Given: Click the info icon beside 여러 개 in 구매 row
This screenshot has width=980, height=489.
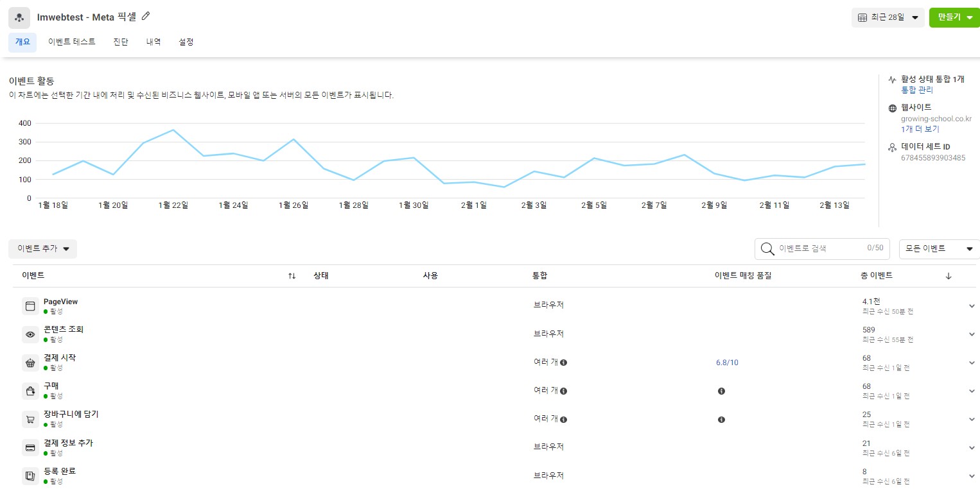Looking at the screenshot, I should click(563, 391).
